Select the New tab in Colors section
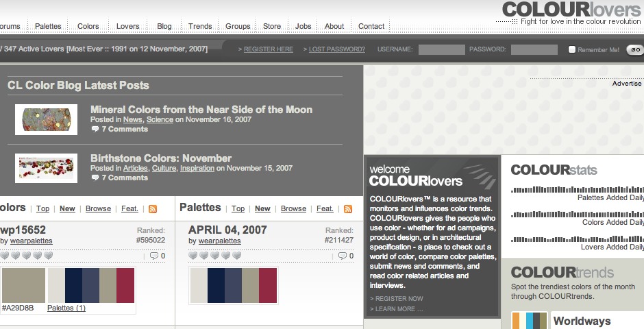The image size is (644, 329). [67, 208]
